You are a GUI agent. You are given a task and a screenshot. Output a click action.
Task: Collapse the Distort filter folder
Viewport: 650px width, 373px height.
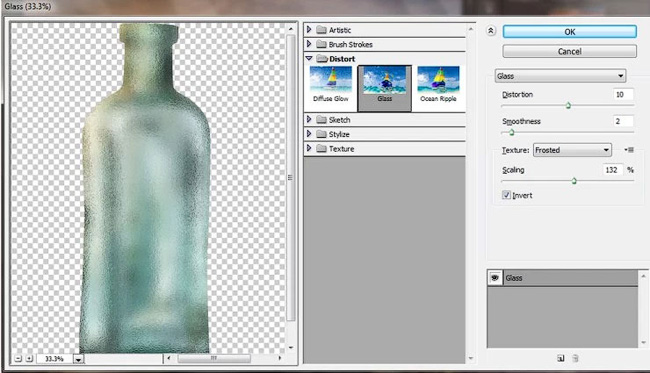point(309,58)
